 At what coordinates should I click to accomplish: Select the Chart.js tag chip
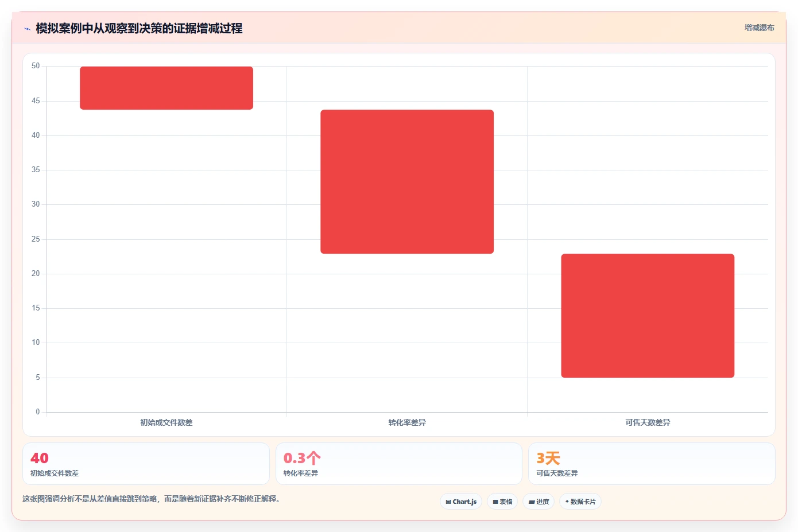(x=461, y=502)
